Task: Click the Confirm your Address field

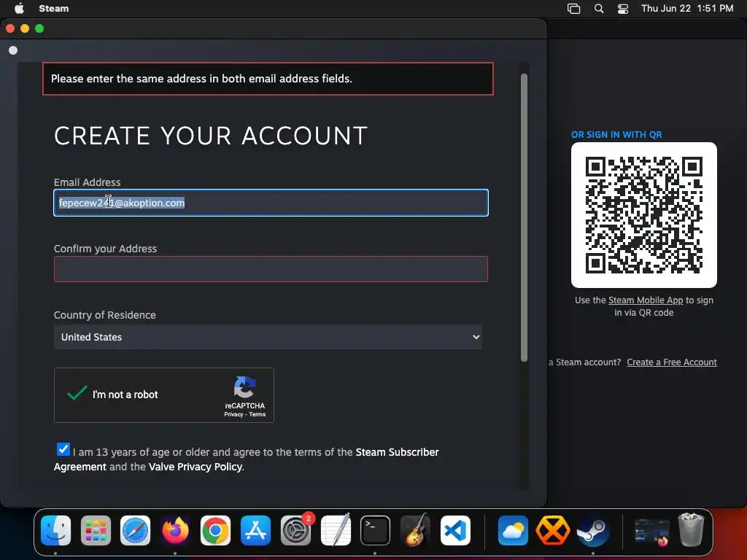Action: (x=271, y=269)
